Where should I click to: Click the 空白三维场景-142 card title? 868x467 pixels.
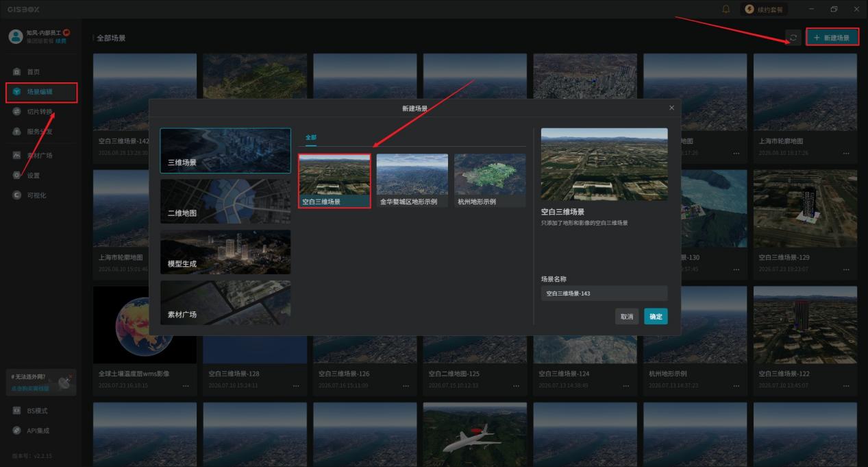pos(123,141)
